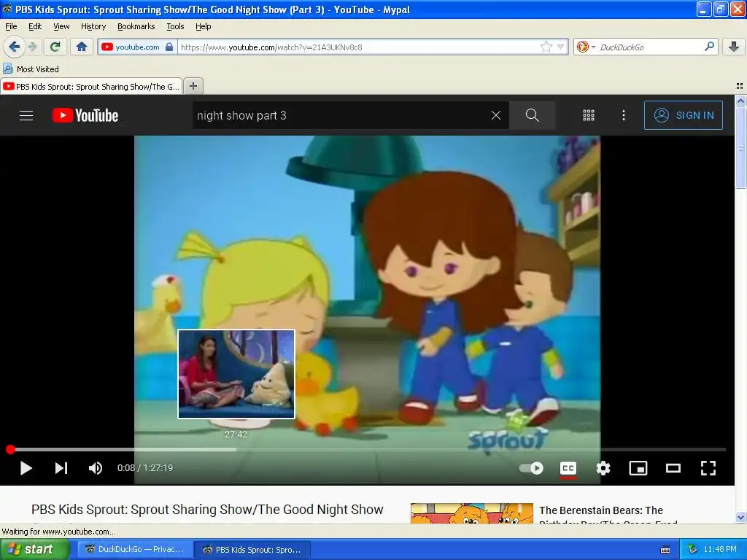Go back with the browser back arrow
747x560 pixels.
(14, 47)
